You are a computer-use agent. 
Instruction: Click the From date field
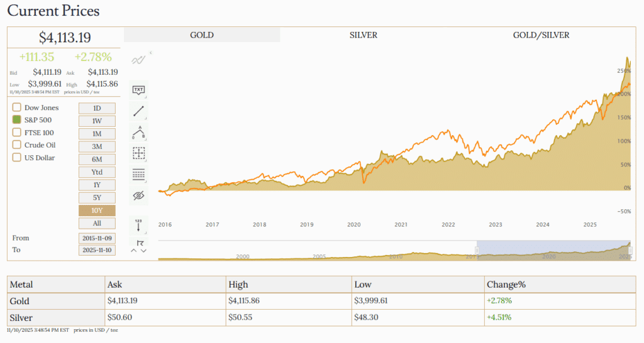97,238
